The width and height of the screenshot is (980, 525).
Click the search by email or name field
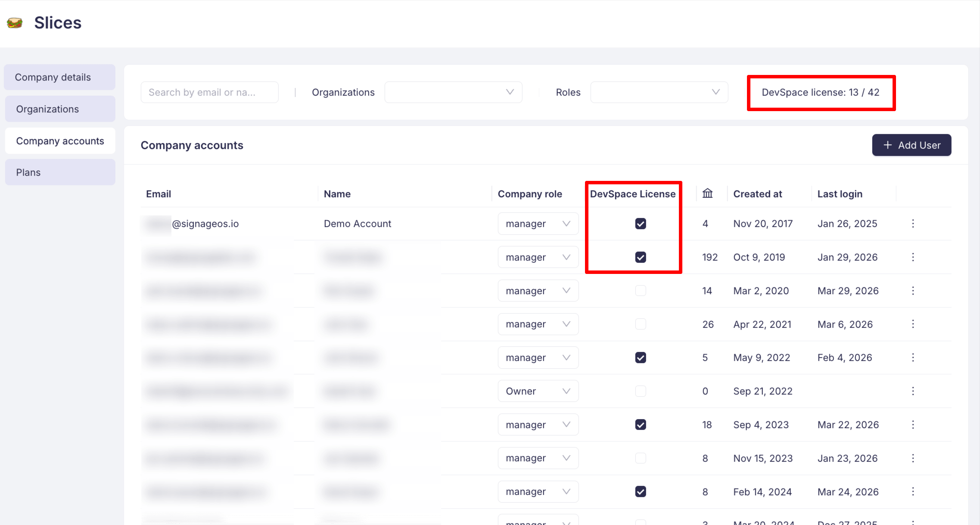coord(209,92)
